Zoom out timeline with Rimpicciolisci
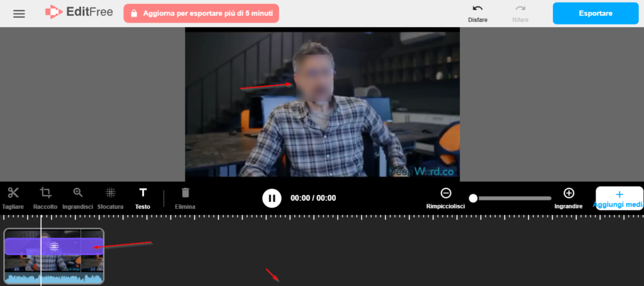Viewport: 644px width, 286px height. point(446,198)
